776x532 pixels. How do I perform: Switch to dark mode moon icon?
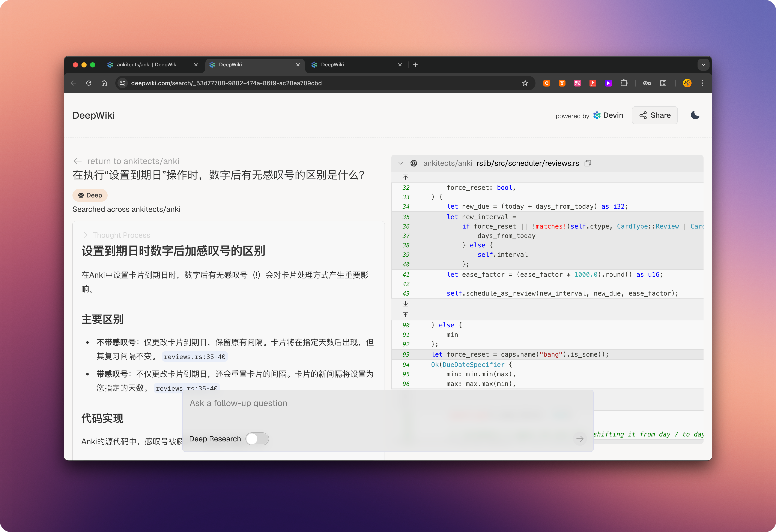tap(695, 115)
